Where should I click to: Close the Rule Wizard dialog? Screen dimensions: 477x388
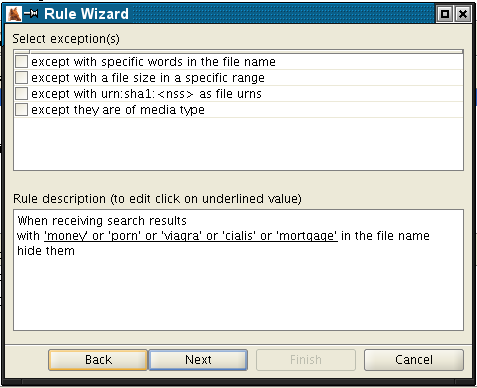pyautogui.click(x=463, y=14)
